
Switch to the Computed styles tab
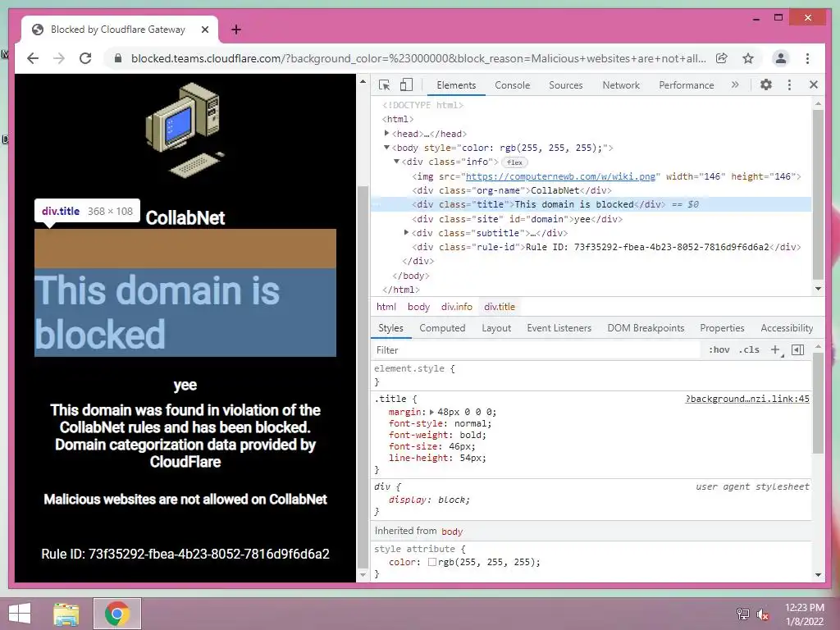(442, 328)
